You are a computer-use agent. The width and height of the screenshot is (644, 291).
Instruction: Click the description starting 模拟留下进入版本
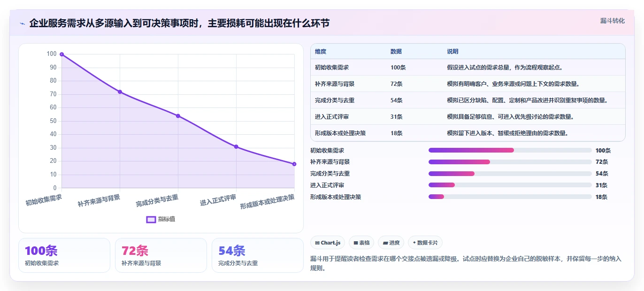(x=508, y=133)
